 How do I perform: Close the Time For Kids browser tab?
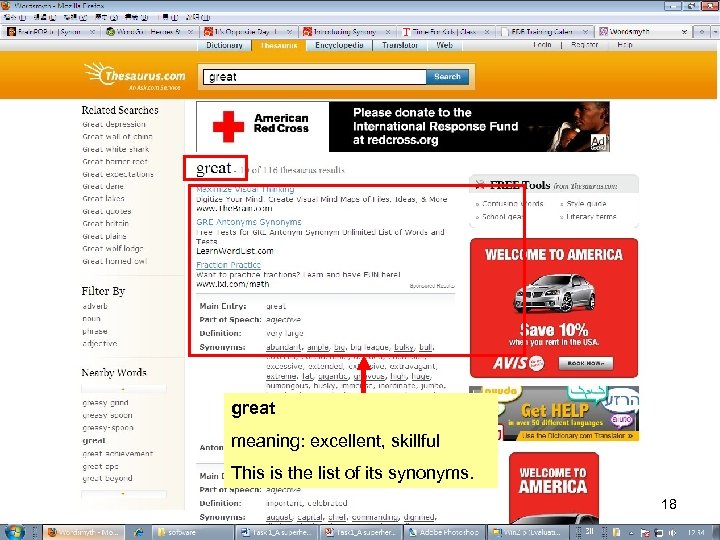point(486,32)
